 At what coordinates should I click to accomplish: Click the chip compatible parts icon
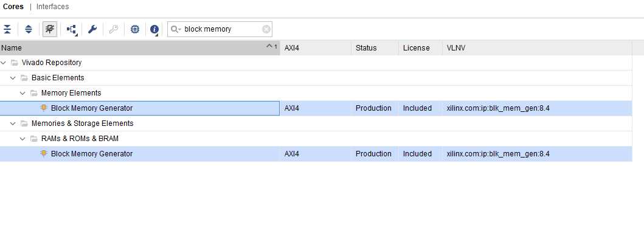135,29
